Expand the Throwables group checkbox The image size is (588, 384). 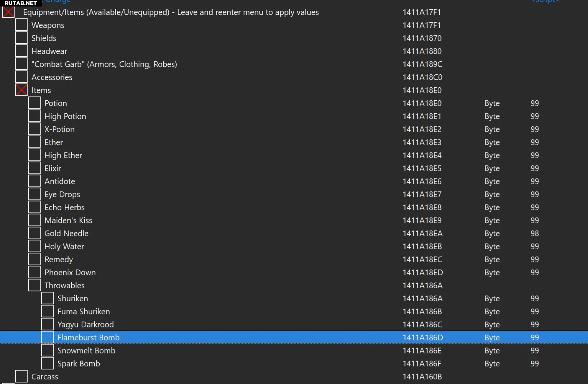[x=34, y=286]
